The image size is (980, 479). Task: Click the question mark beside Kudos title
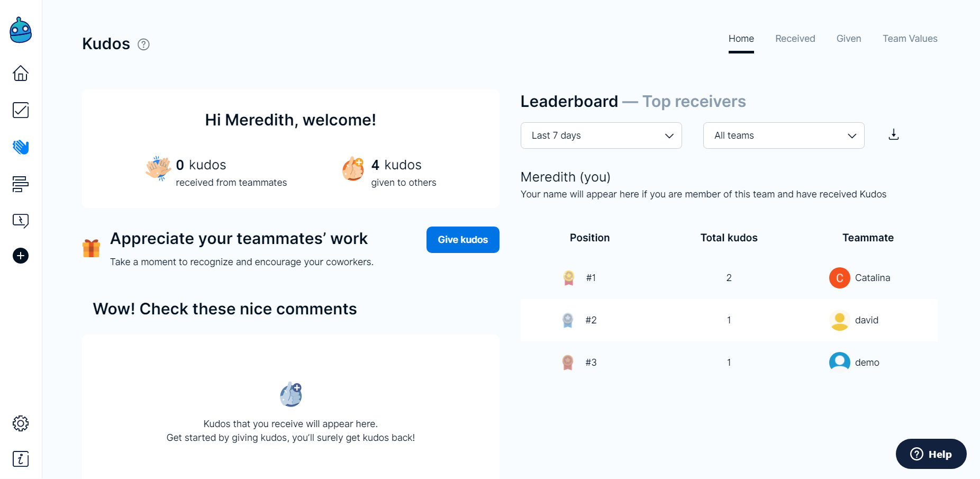click(x=143, y=44)
